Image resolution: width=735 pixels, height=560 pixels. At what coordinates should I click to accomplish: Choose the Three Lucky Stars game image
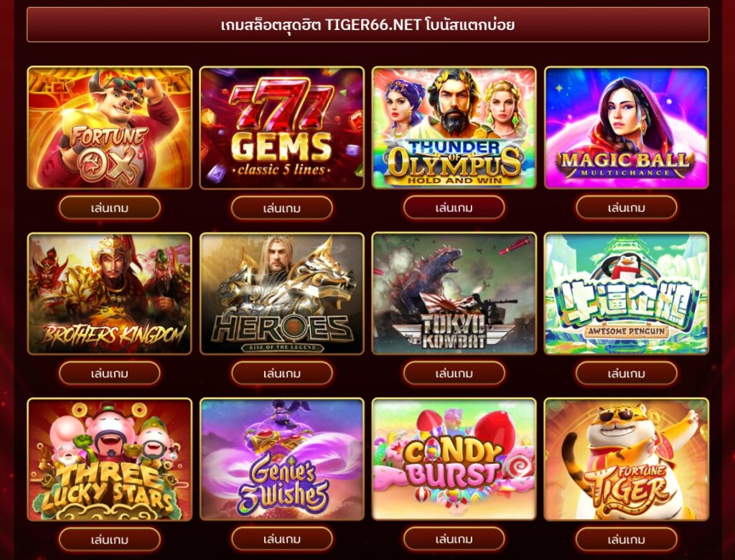click(110, 459)
